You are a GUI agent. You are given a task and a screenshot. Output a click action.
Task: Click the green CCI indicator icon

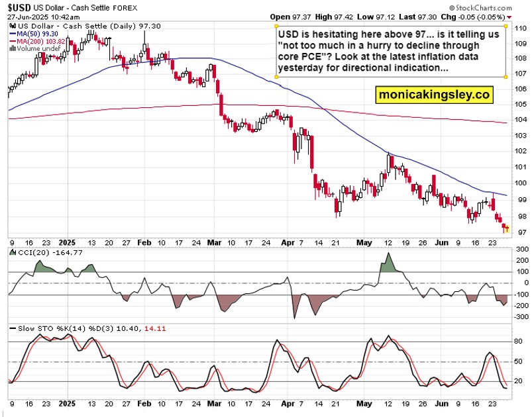tap(13, 252)
